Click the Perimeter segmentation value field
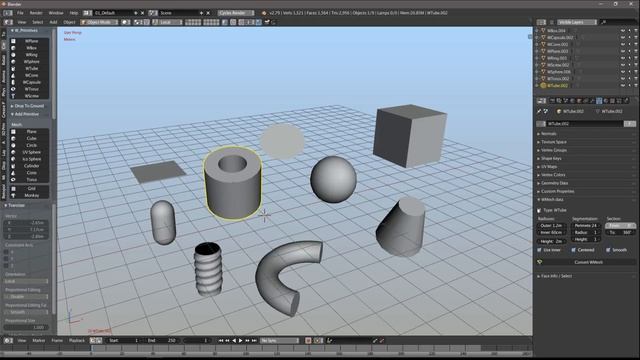 pos(586,226)
